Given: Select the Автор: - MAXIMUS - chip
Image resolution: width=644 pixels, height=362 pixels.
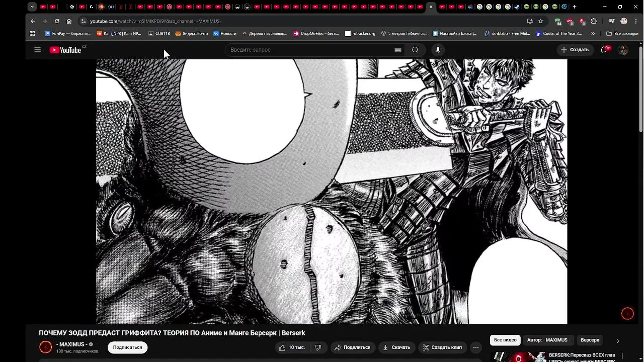Looking at the screenshot, I should pos(548,340).
